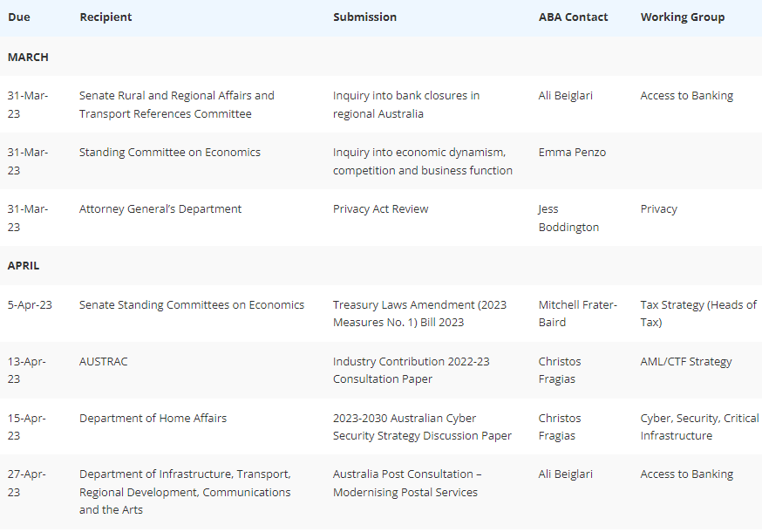
Task: Click Senate Rural and Regional Affairs recipient
Action: coord(177,105)
